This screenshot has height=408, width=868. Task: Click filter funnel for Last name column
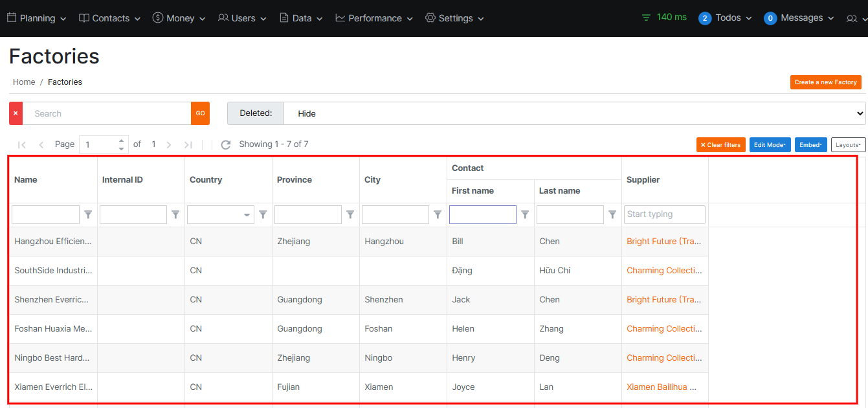click(612, 214)
